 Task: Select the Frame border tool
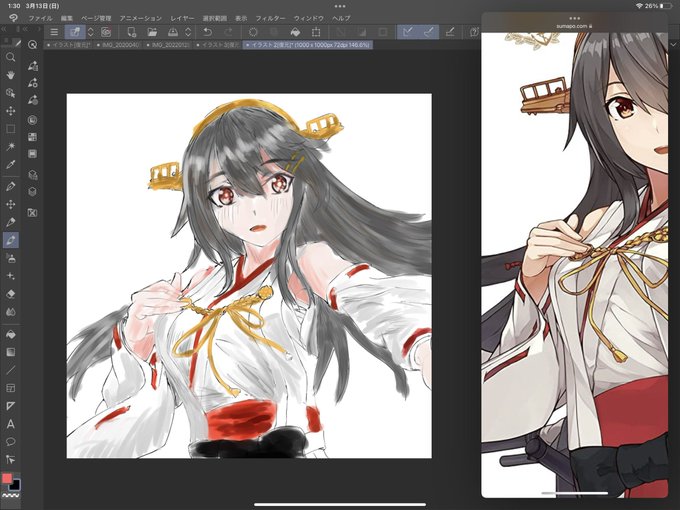point(10,388)
